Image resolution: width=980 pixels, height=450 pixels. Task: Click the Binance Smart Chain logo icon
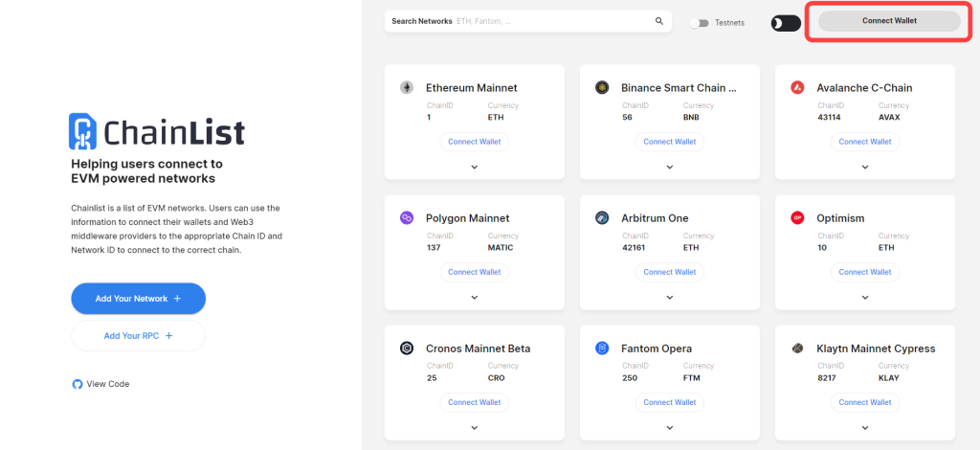(x=602, y=87)
